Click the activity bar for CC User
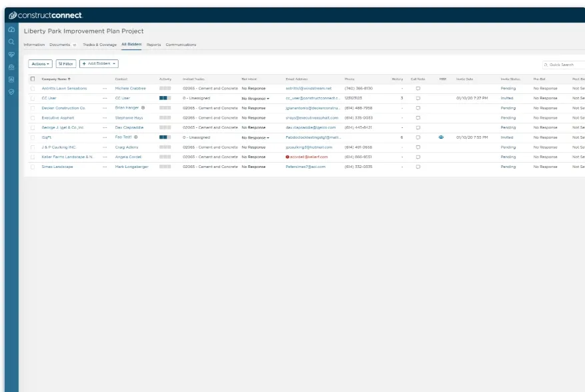The image size is (585, 392). [x=165, y=98]
